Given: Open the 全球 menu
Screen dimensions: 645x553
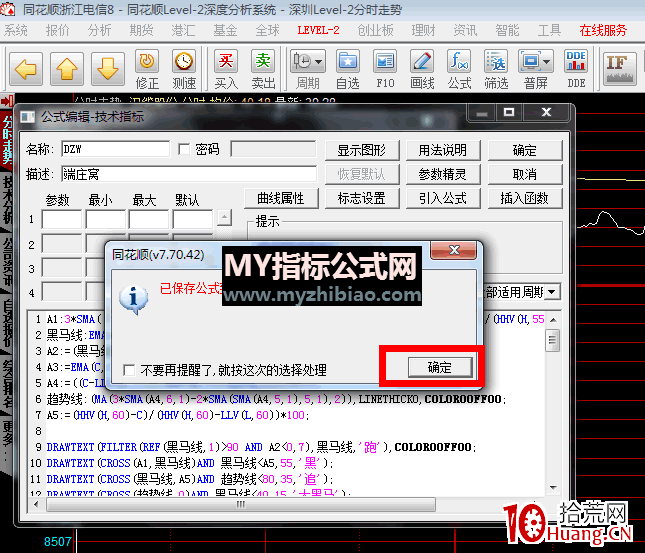Looking at the screenshot, I should coord(267,30).
